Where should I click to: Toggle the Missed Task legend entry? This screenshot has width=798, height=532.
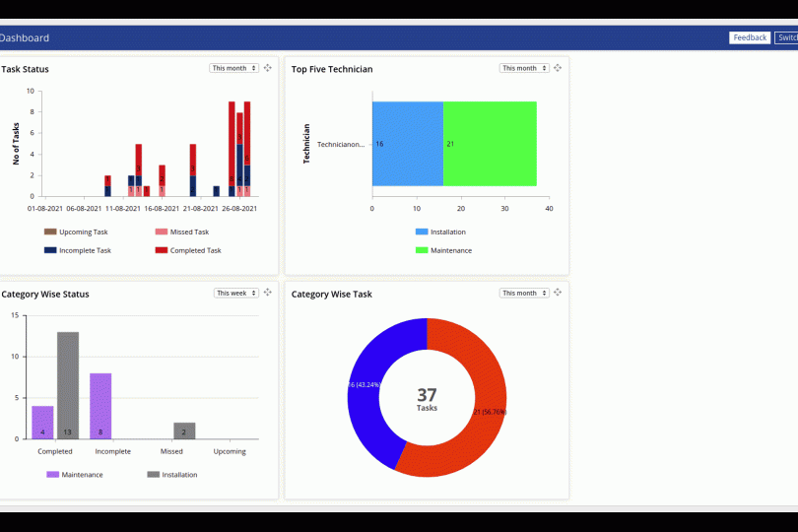(182, 233)
